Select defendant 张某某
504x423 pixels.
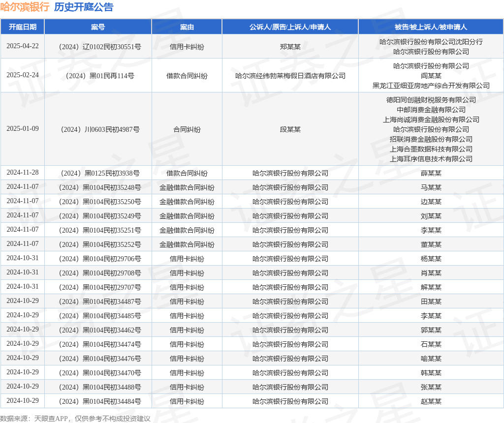pyautogui.click(x=431, y=387)
